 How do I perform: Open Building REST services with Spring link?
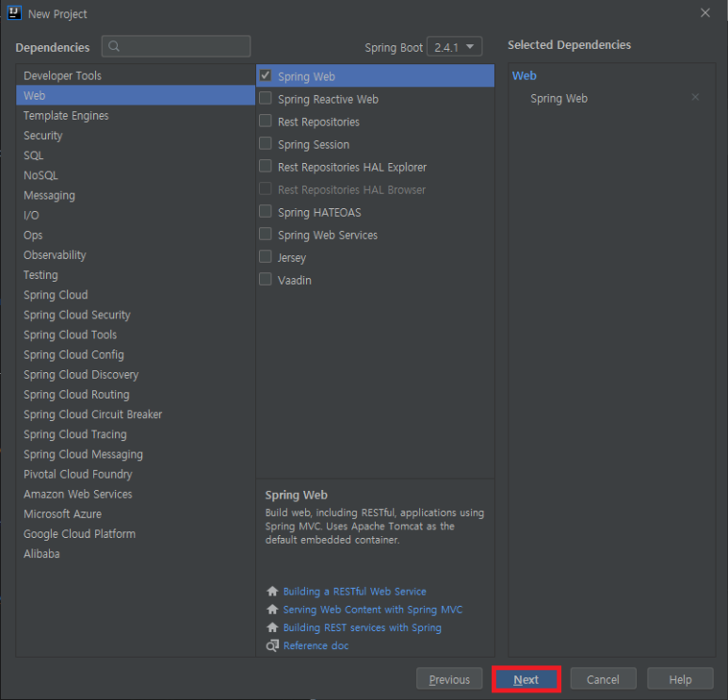[363, 627]
